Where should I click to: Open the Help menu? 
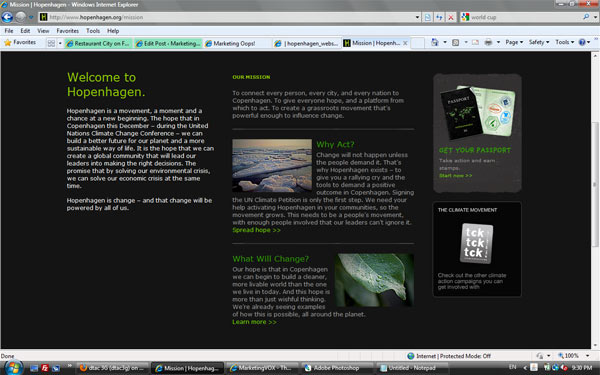[113, 31]
